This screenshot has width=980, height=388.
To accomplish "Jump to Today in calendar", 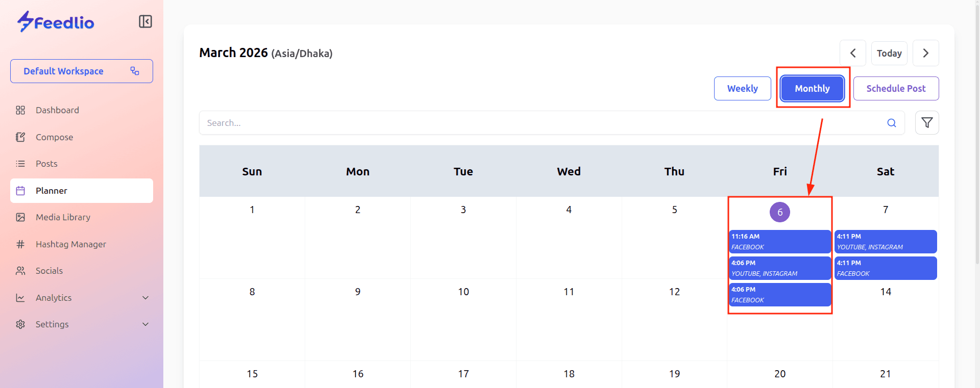I will click(x=889, y=53).
